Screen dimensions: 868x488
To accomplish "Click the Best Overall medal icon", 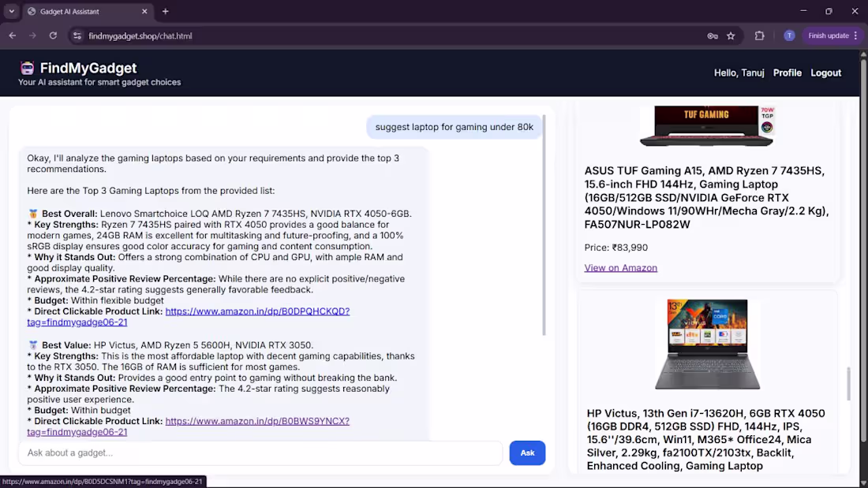I will click(33, 214).
